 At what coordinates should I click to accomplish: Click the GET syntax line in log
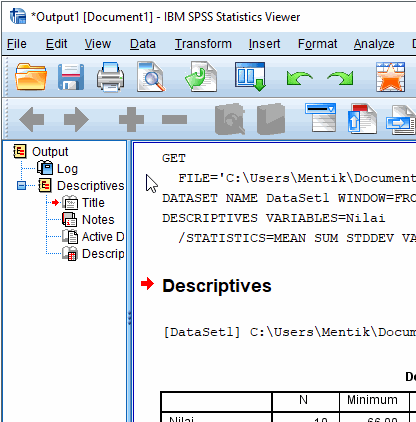(x=174, y=158)
